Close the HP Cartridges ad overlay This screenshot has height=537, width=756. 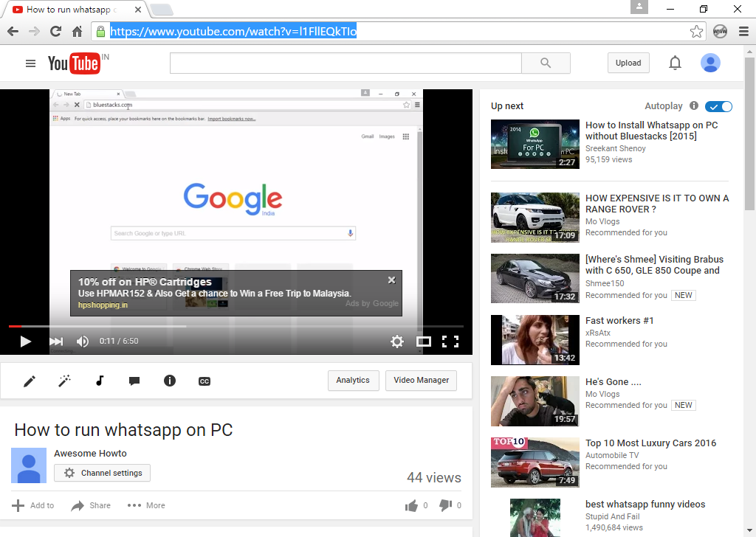click(x=391, y=280)
